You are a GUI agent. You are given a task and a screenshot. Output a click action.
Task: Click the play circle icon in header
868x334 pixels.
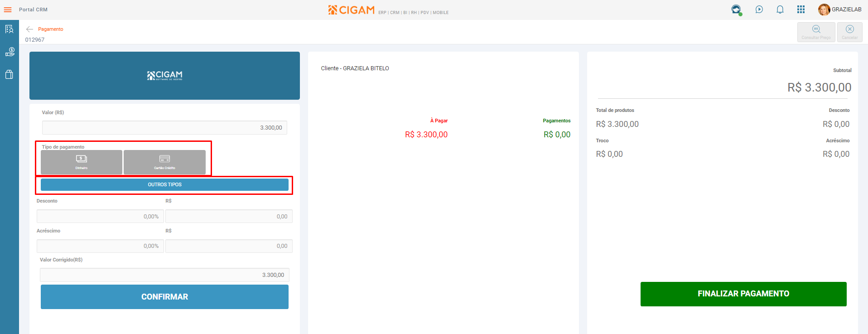(x=759, y=10)
